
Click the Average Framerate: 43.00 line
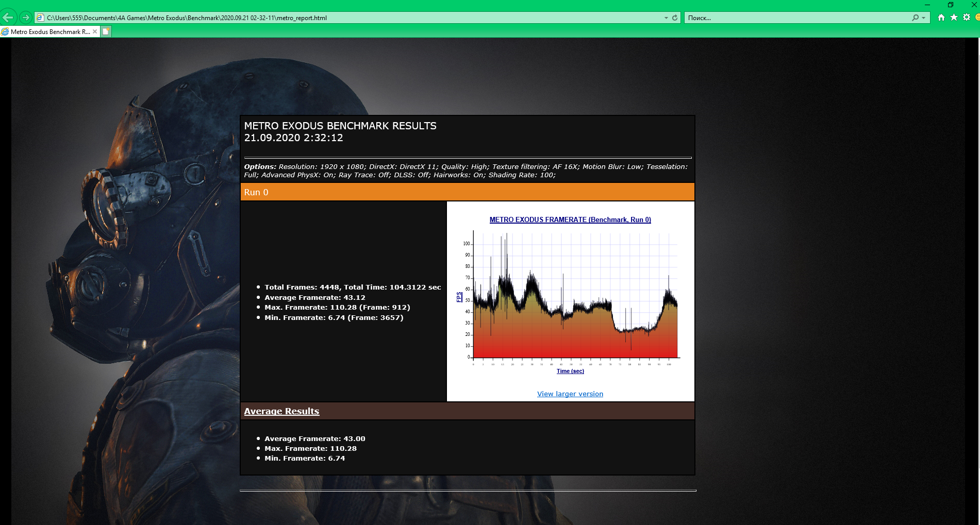(x=315, y=438)
